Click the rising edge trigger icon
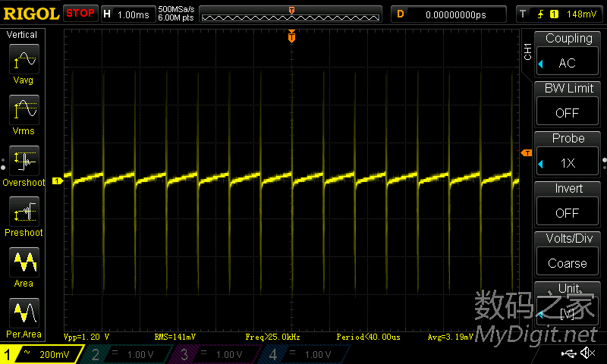The image size is (607, 364). pyautogui.click(x=540, y=14)
